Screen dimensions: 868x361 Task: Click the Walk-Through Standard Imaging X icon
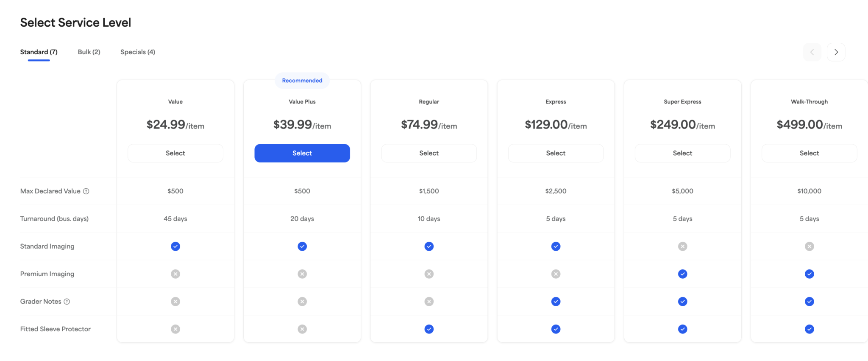pos(809,246)
